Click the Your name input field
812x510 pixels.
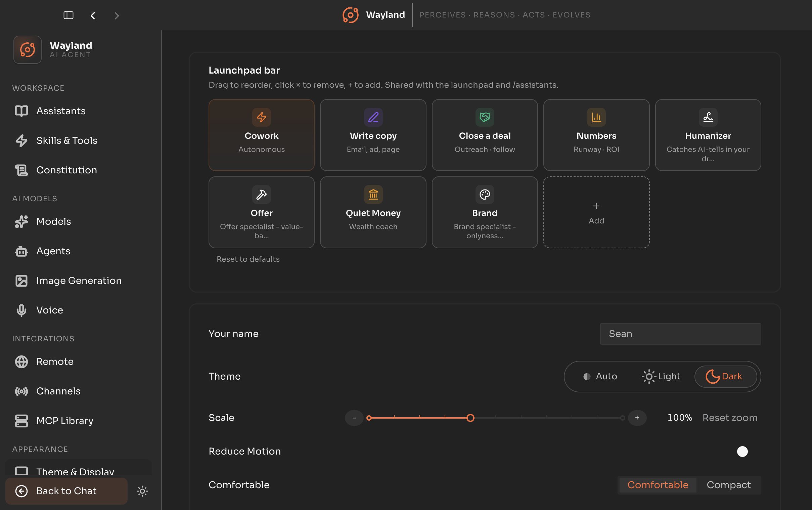(x=680, y=334)
